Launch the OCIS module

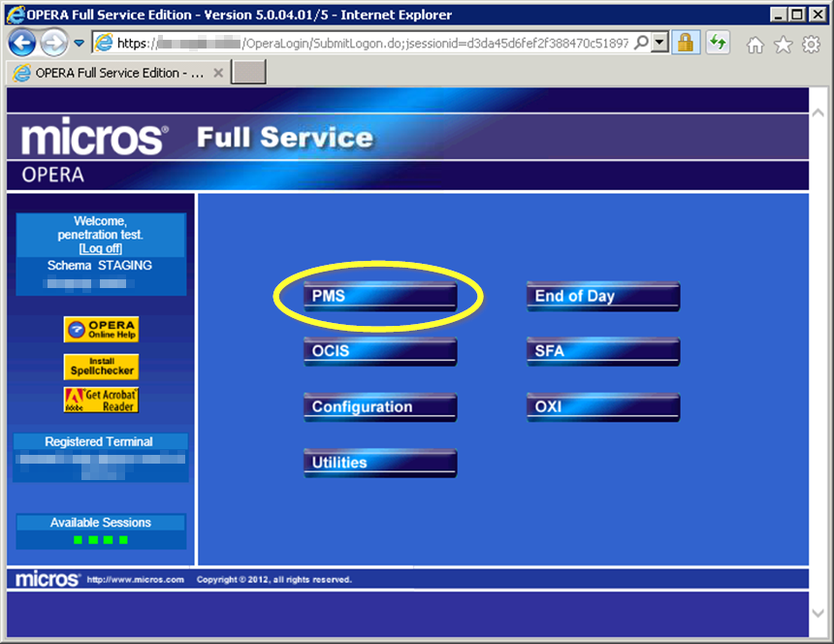379,352
